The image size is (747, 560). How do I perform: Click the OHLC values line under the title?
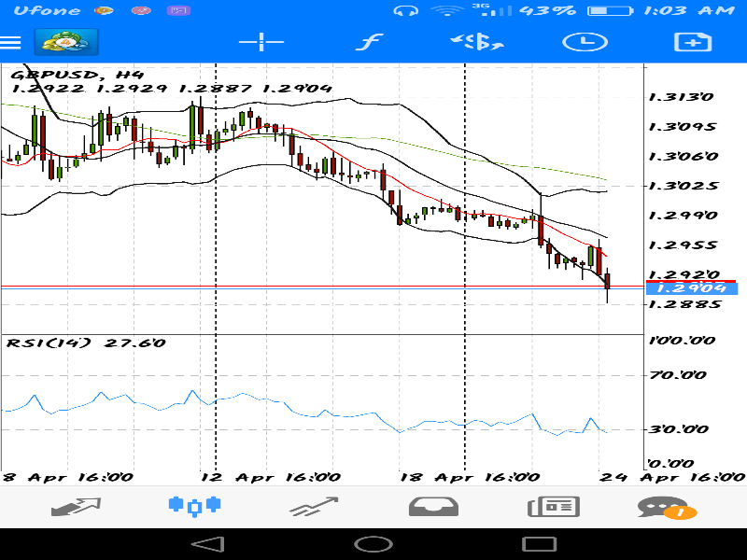tap(172, 89)
